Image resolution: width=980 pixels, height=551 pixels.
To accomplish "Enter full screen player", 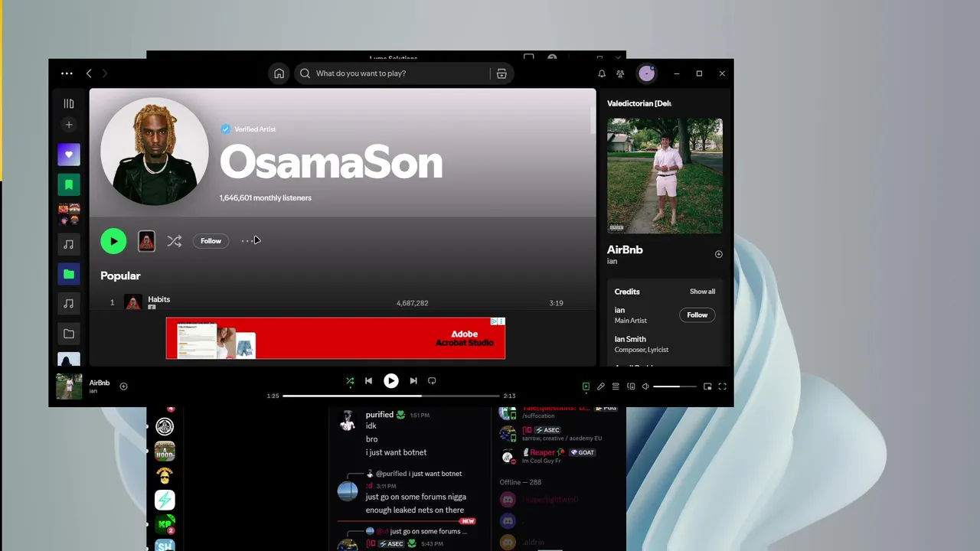I will coord(722,386).
